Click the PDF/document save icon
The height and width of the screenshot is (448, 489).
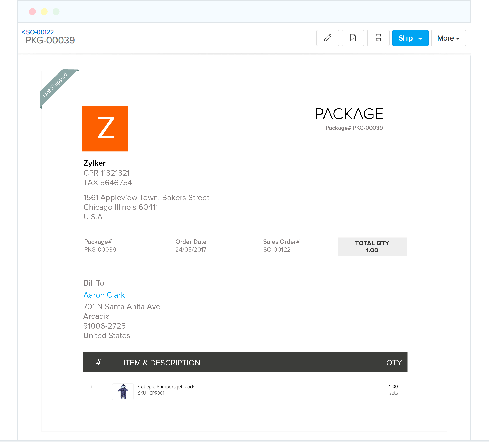(x=353, y=38)
